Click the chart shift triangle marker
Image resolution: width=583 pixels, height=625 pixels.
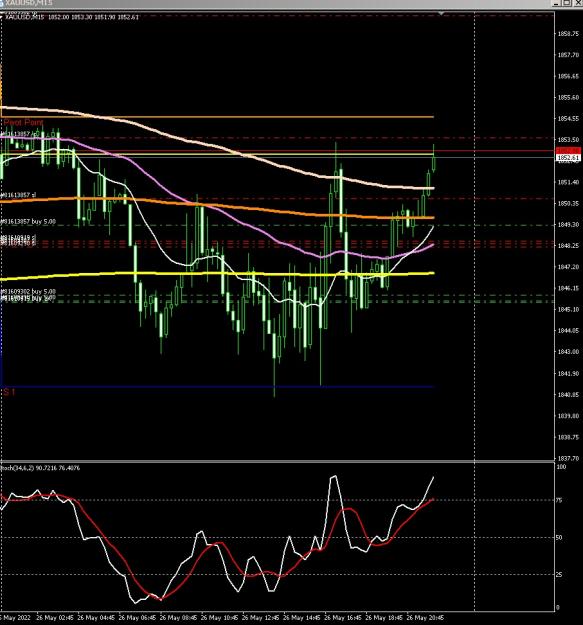[441, 14]
